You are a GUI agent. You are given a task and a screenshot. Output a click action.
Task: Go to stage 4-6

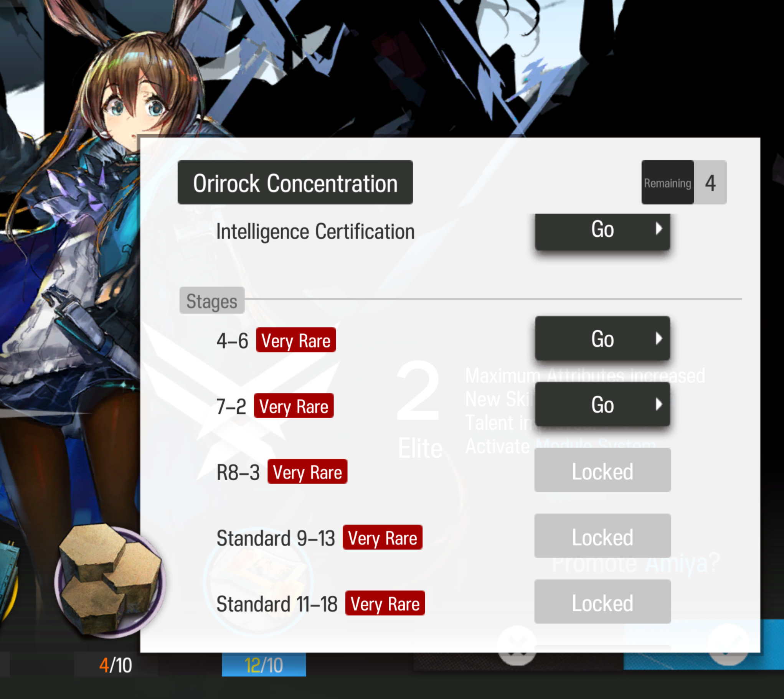pyautogui.click(x=602, y=338)
